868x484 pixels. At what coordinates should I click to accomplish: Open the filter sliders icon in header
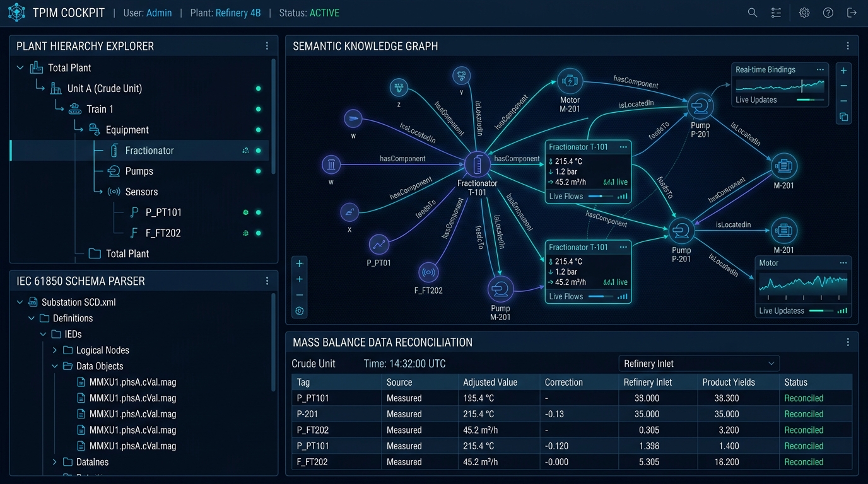pyautogui.click(x=777, y=13)
